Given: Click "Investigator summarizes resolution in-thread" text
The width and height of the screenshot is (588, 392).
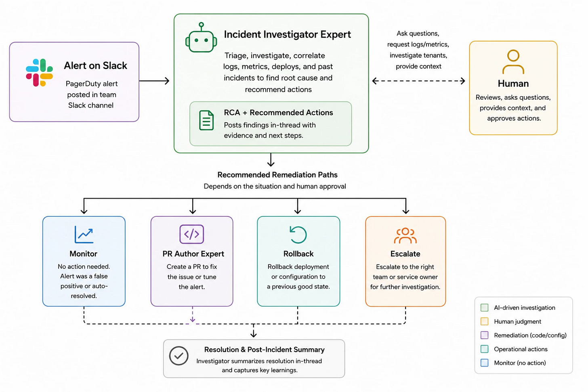Looking at the screenshot, I should tap(259, 366).
